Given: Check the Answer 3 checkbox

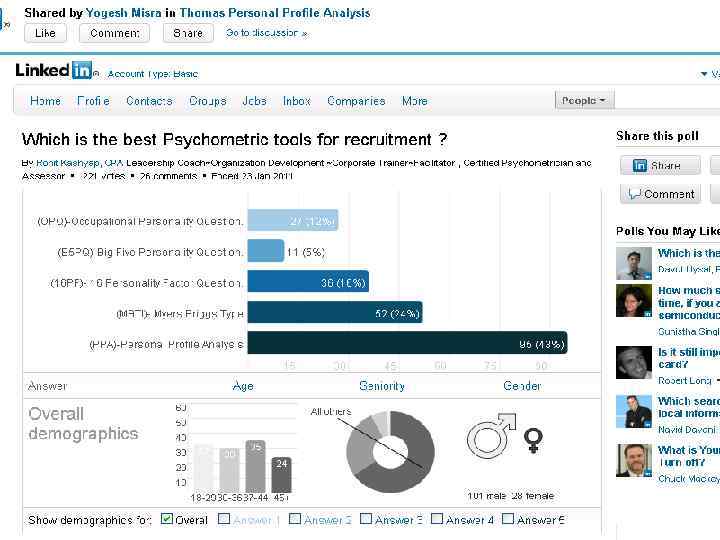Looking at the screenshot, I should (x=366, y=519).
